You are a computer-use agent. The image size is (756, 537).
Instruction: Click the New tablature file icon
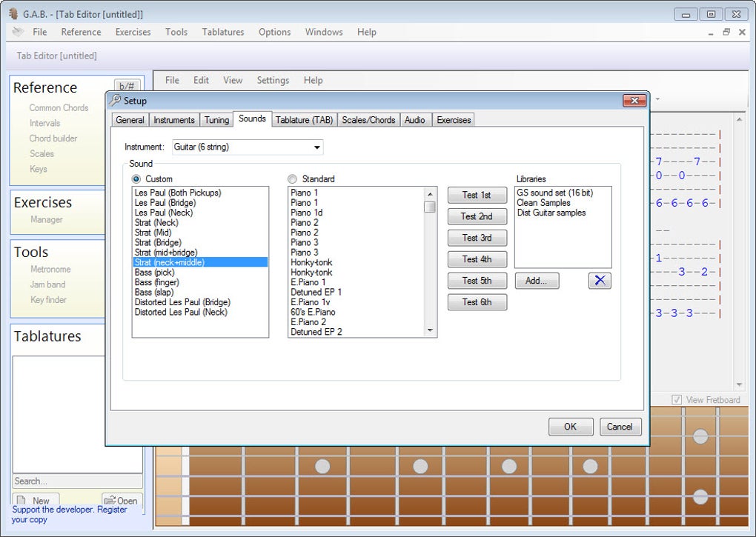(x=22, y=501)
